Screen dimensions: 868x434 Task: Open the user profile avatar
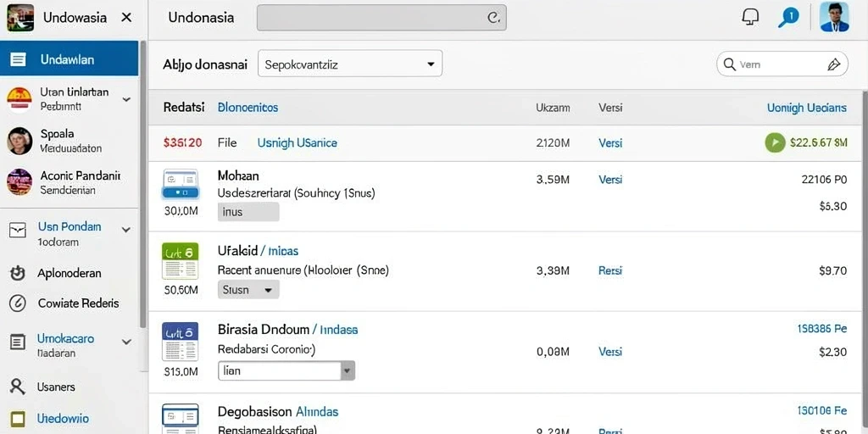[834, 17]
